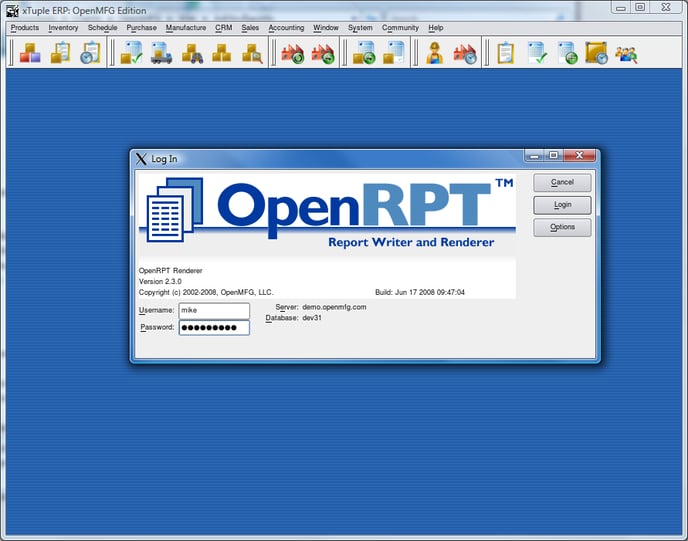Screen dimensions: 688x541
Task: Click the box and document with arrow icon
Action: pyautogui.click(x=364, y=53)
